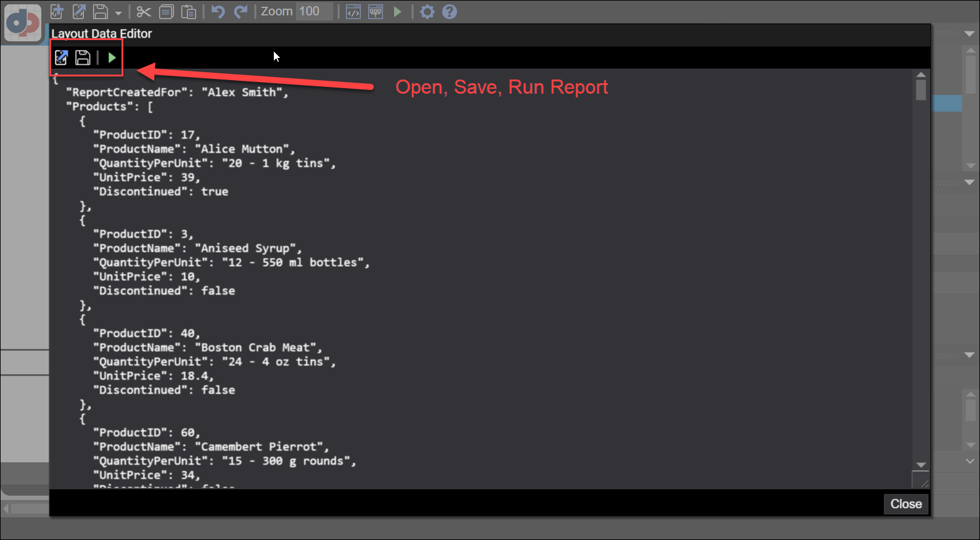The height and width of the screenshot is (540, 980).
Task: Click the JSON editor's scroll-down arrow
Action: coord(921,465)
